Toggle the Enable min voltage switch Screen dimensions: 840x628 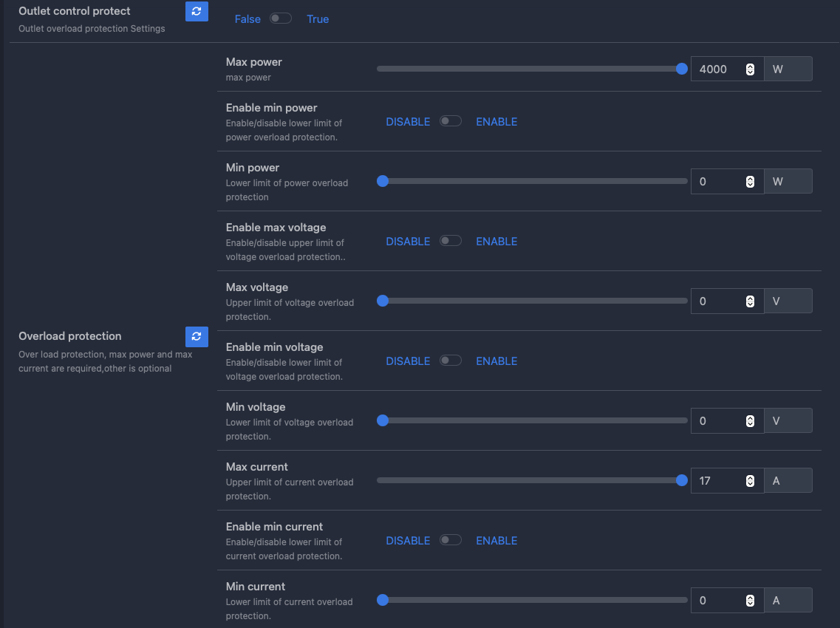click(x=451, y=361)
